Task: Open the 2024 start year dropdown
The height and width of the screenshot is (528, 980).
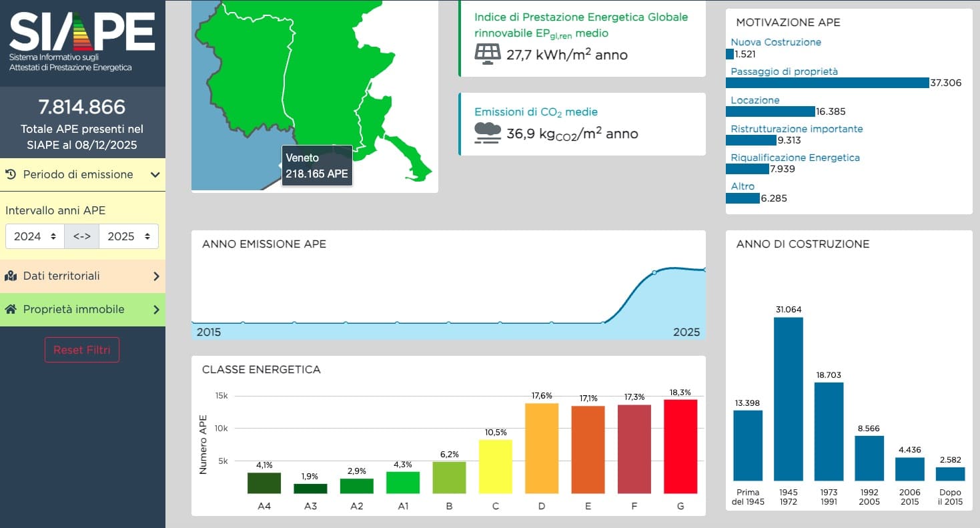Action: tap(35, 236)
